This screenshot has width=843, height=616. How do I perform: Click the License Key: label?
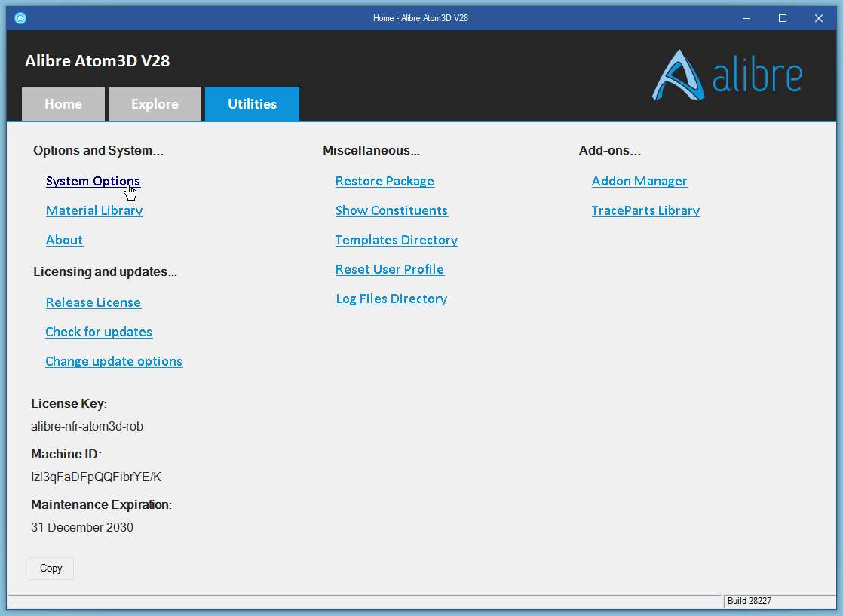pyautogui.click(x=69, y=403)
